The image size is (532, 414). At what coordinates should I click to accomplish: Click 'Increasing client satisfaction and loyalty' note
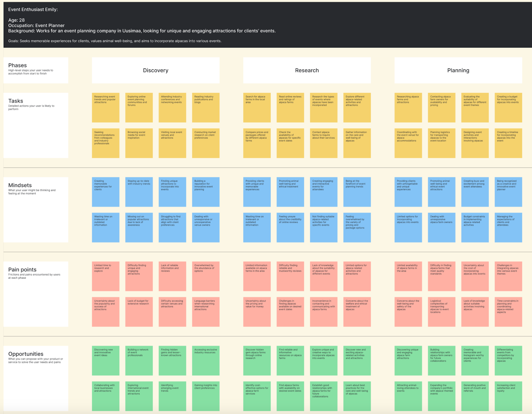pyautogui.click(x=508, y=396)
